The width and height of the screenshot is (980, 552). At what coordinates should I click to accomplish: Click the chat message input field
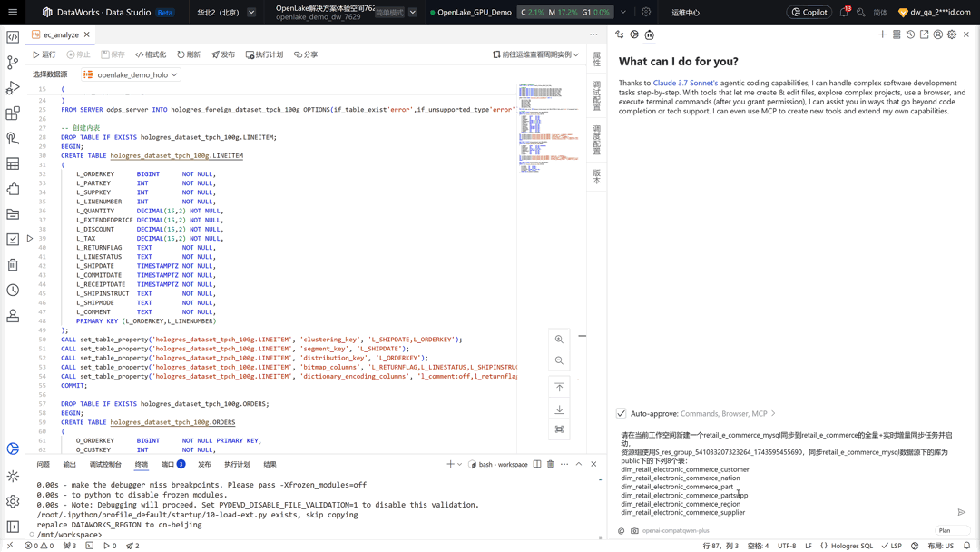click(786, 474)
